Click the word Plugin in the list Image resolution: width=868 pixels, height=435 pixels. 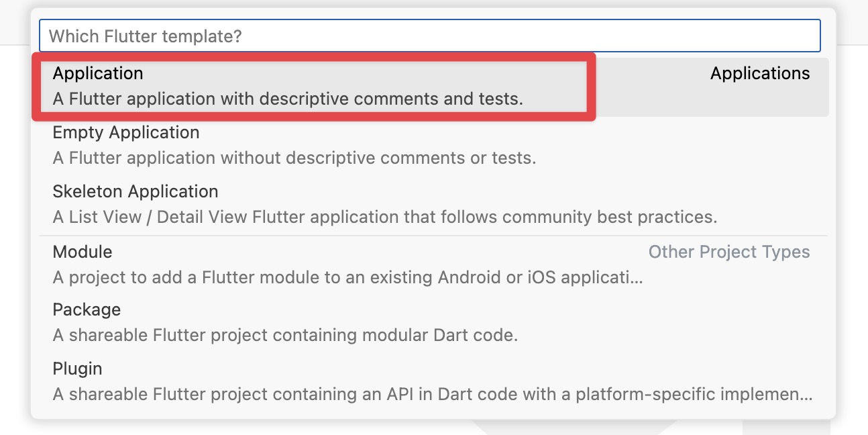77,368
